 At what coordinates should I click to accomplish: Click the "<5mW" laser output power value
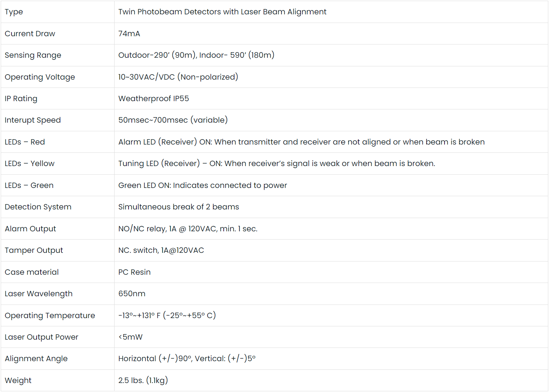130,337
